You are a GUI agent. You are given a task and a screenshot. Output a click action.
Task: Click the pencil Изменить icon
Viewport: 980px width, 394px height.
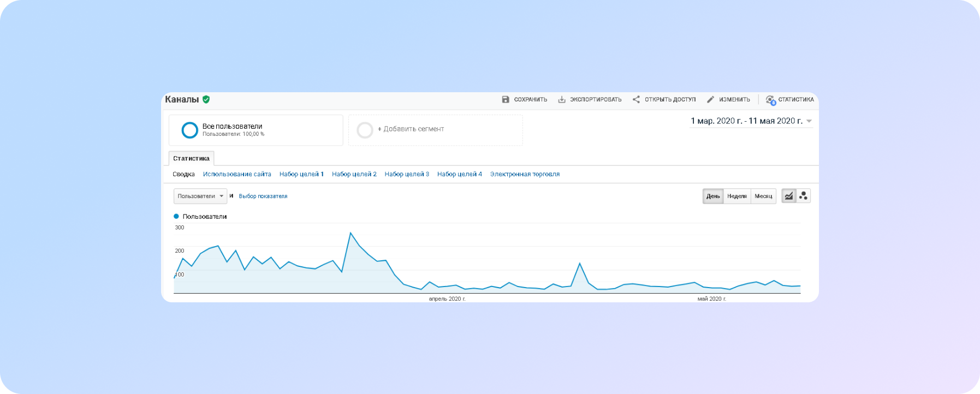[710, 99]
